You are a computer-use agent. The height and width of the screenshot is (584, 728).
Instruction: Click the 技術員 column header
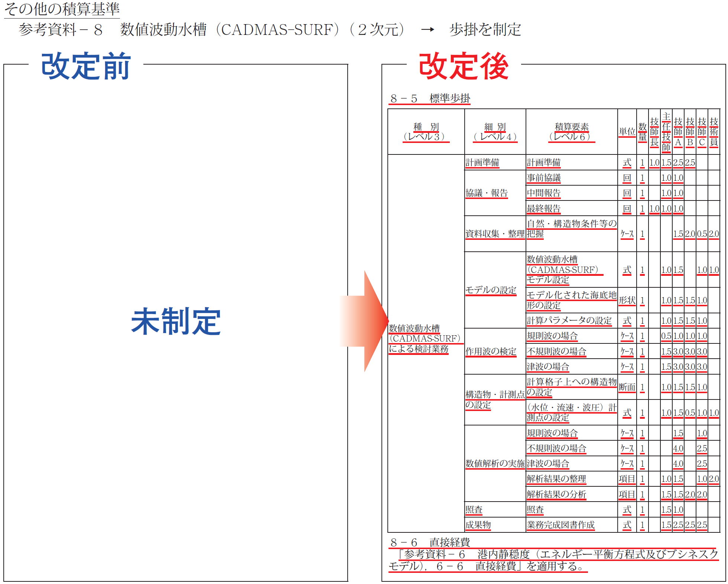[x=714, y=132]
